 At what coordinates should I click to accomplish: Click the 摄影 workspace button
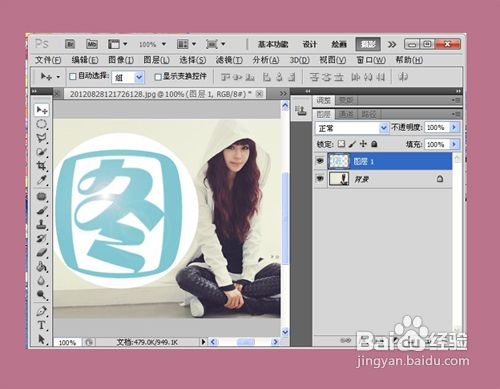[368, 44]
